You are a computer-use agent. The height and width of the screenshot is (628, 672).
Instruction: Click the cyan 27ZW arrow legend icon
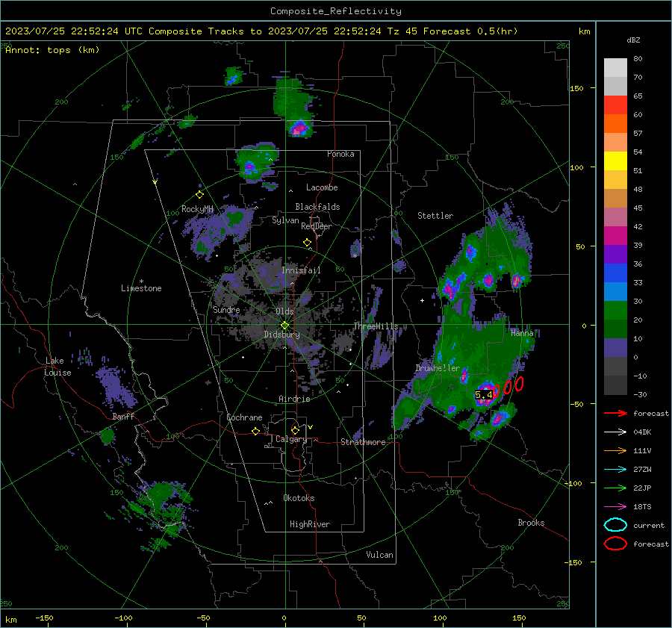click(615, 470)
